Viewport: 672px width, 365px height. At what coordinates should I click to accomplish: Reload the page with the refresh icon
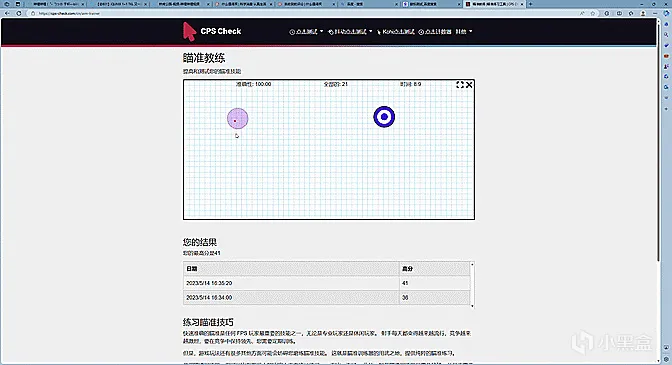click(19, 13)
